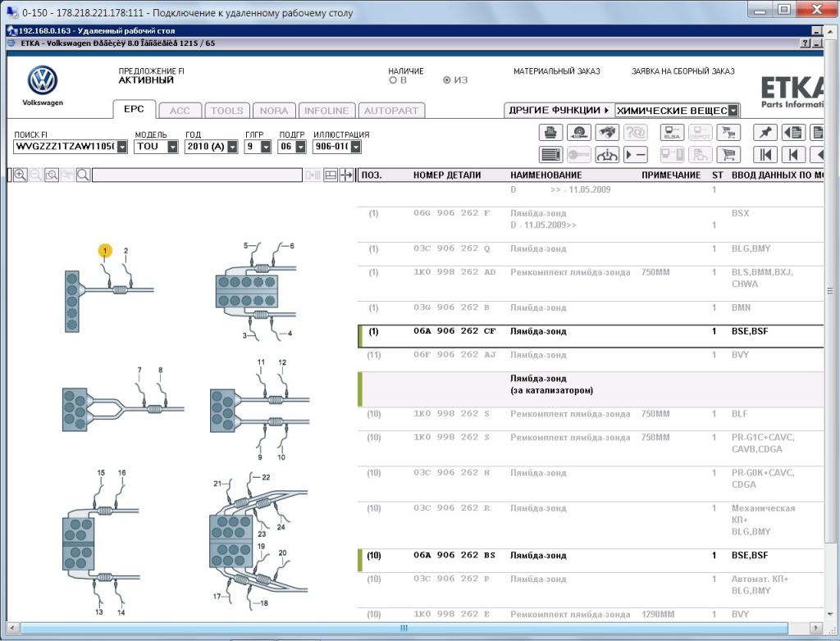840x641 pixels.
Task: Open the МОДЕЛЬ TOU dropdown
Action: (172, 147)
